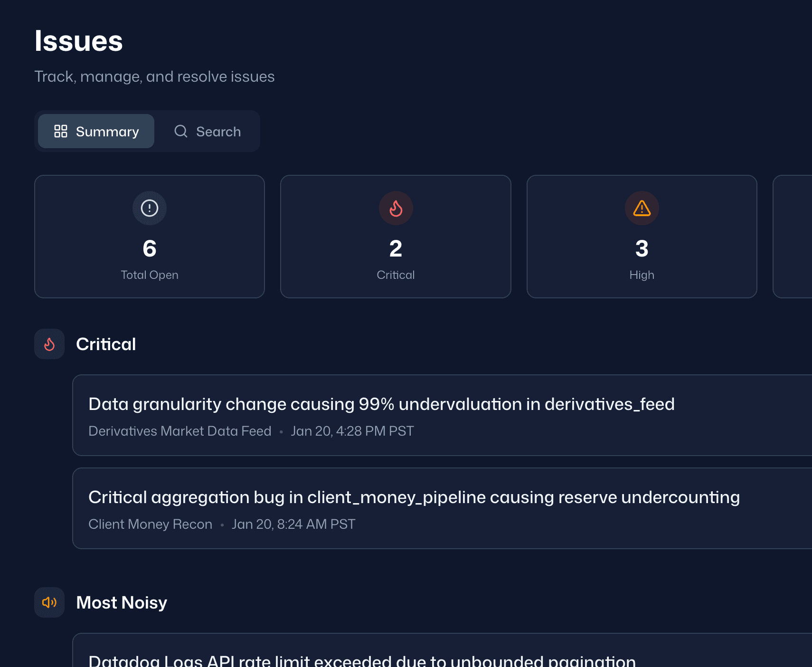
Task: Click the Derivatives Market Data Feed source label
Action: click(180, 431)
